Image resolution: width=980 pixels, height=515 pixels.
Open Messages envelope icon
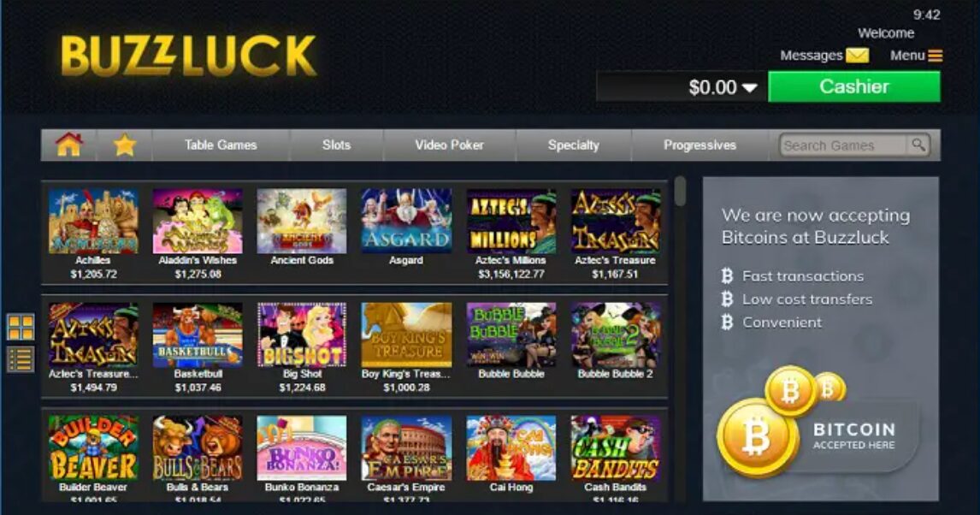pyautogui.click(x=857, y=56)
